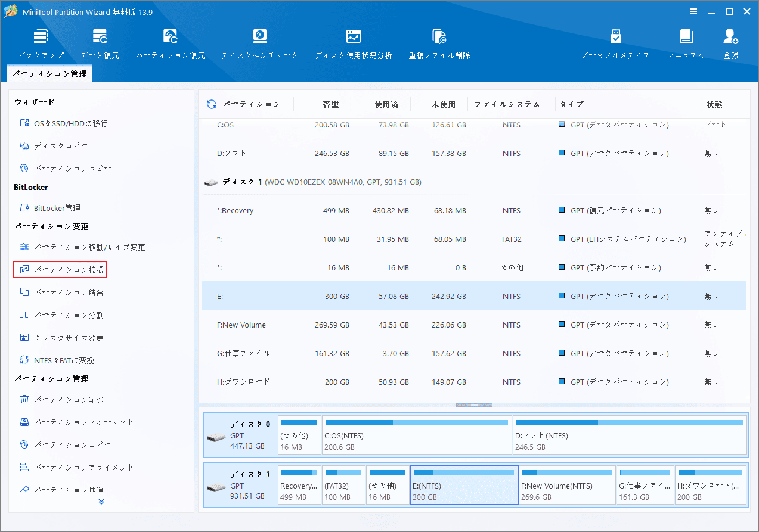The image size is (759, 532).
Task: Select the 16 MB その他 partition row
Action: tap(474, 267)
